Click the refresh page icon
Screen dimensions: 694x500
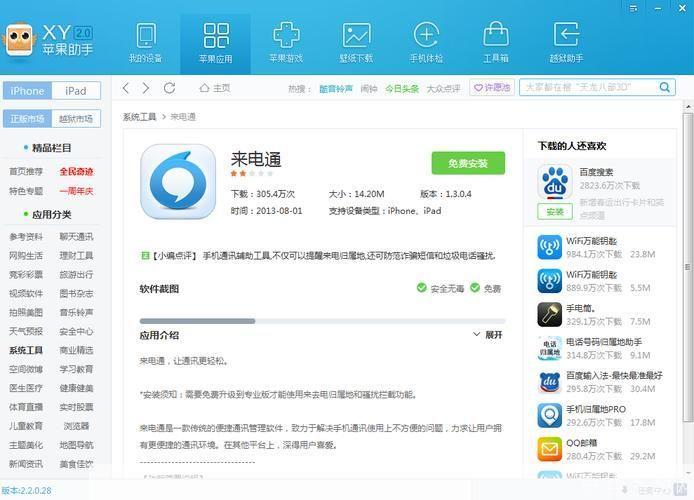[x=170, y=88]
